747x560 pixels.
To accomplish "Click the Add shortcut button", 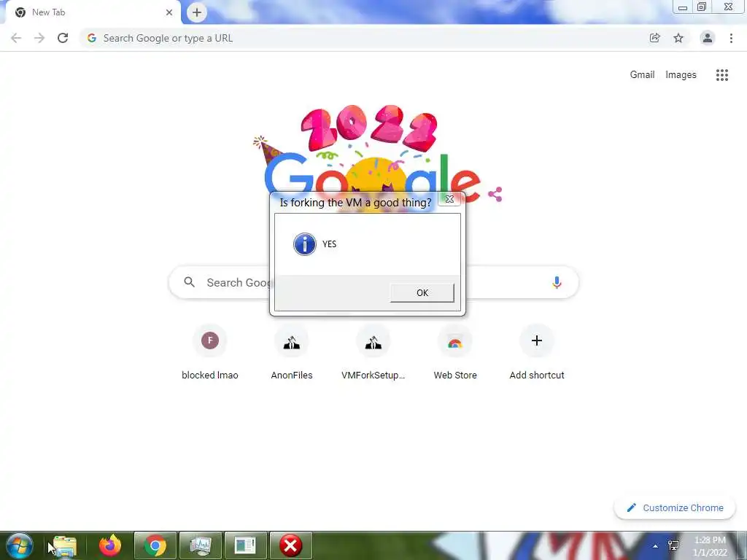I will (537, 352).
